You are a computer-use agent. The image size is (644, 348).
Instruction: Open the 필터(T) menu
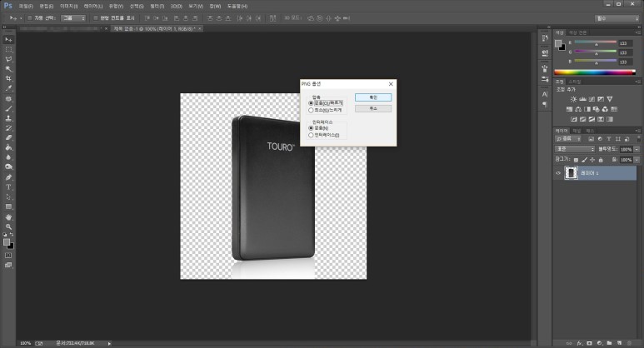[157, 6]
